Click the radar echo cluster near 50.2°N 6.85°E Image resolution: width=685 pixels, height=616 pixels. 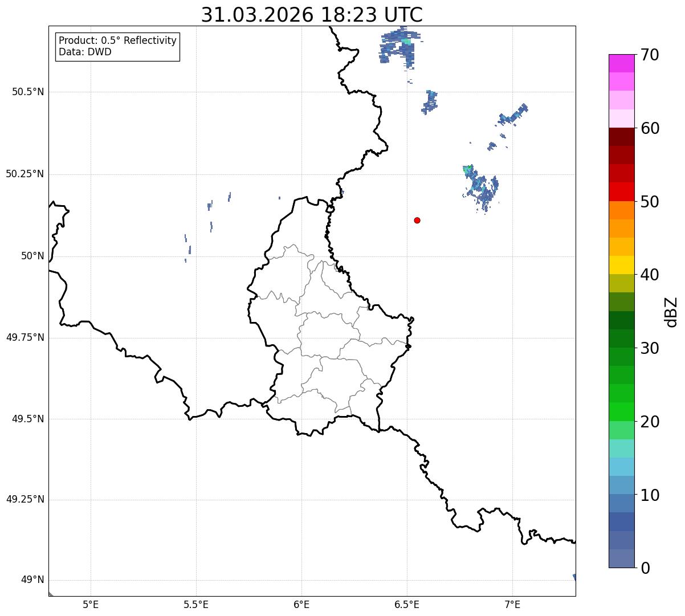[x=480, y=188]
